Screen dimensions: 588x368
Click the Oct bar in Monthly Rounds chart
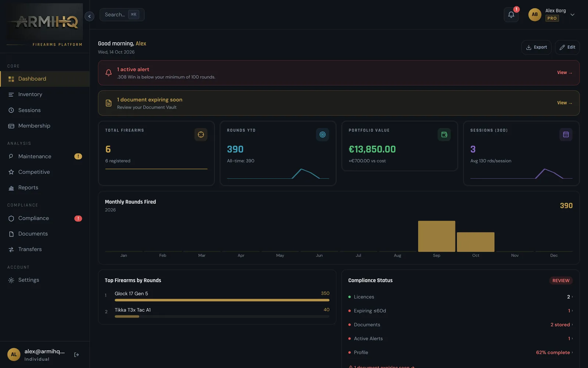(476, 242)
